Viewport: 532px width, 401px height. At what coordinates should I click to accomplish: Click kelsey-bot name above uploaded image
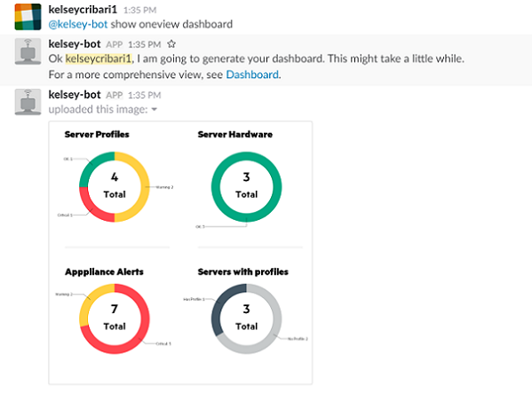point(75,95)
